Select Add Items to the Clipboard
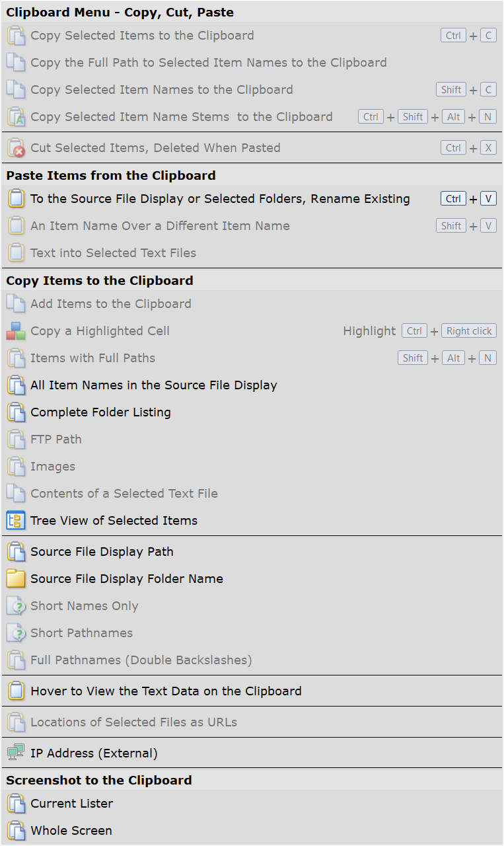This screenshot has width=504, height=846. click(110, 304)
